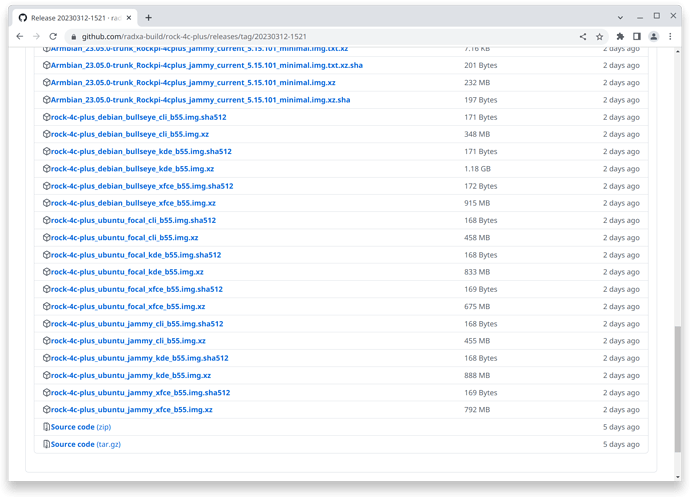Click the scrollbar up arrow
Image resolution: width=690 pixels, height=497 pixels.
coord(678,52)
